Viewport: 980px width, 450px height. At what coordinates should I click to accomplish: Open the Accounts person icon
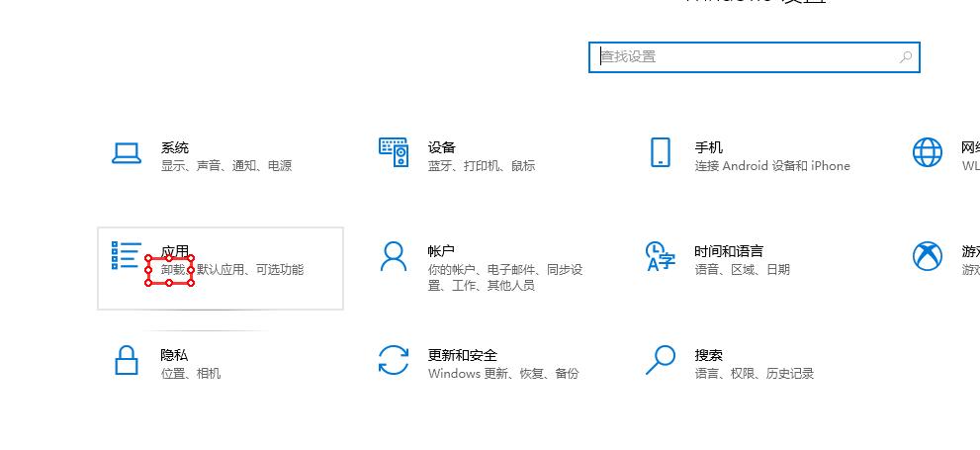(394, 257)
